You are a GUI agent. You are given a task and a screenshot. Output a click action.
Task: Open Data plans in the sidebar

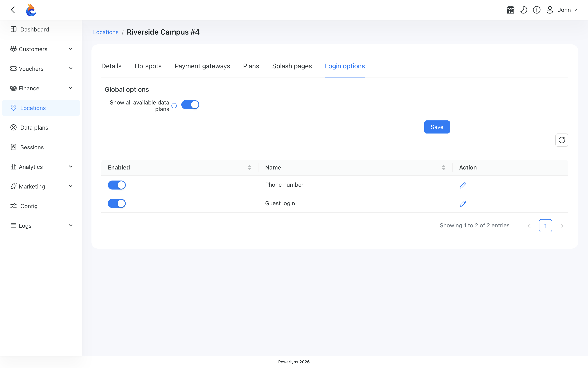click(x=41, y=128)
